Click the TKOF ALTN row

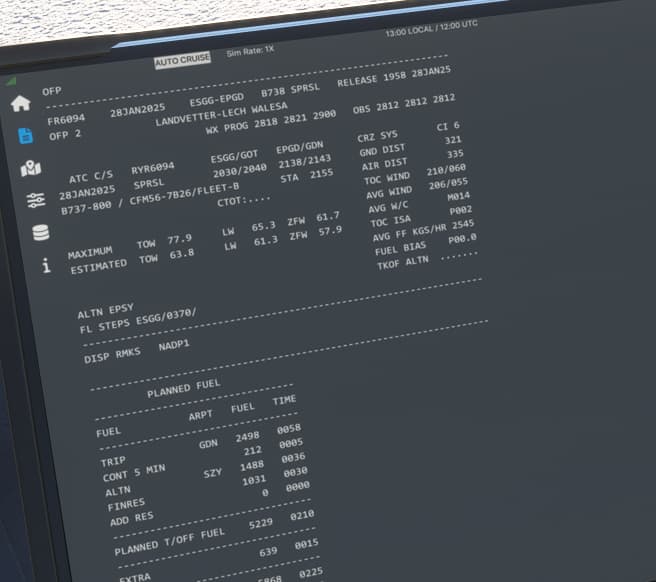(x=428, y=259)
